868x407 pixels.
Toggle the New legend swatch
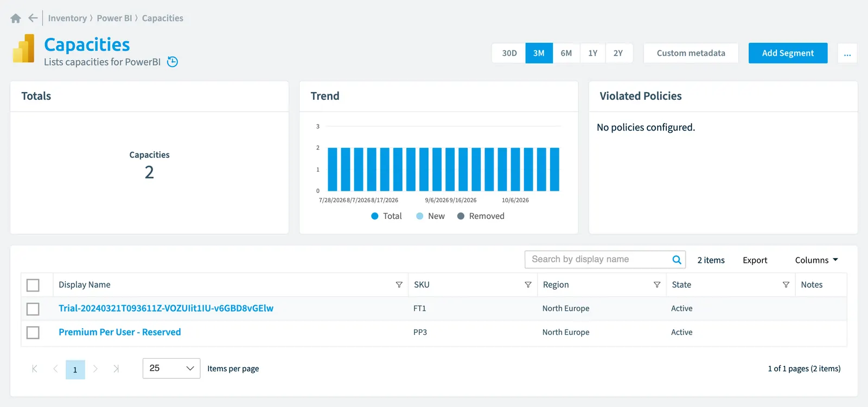420,216
